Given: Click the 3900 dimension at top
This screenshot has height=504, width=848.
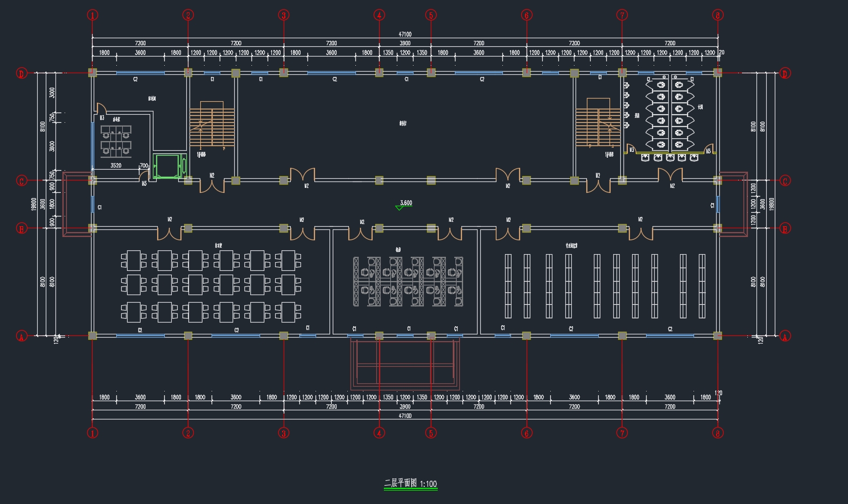Looking at the screenshot, I should click(405, 43).
